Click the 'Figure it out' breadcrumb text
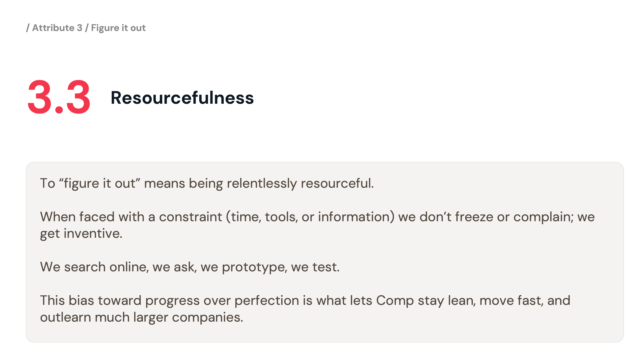This screenshot has height=362, width=644. (x=118, y=28)
